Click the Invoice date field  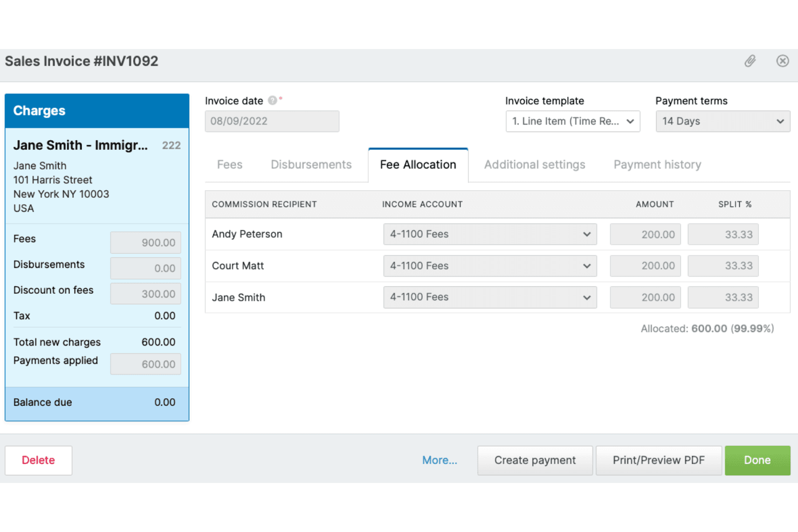point(272,121)
